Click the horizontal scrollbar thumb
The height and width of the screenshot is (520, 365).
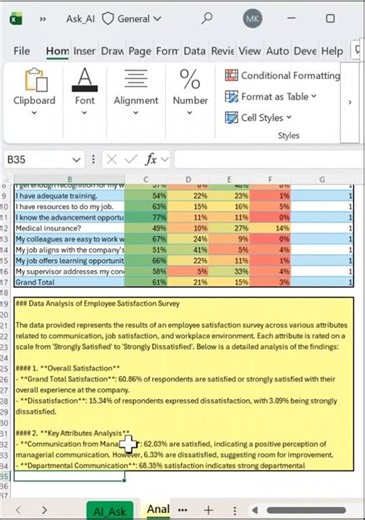[306, 510]
